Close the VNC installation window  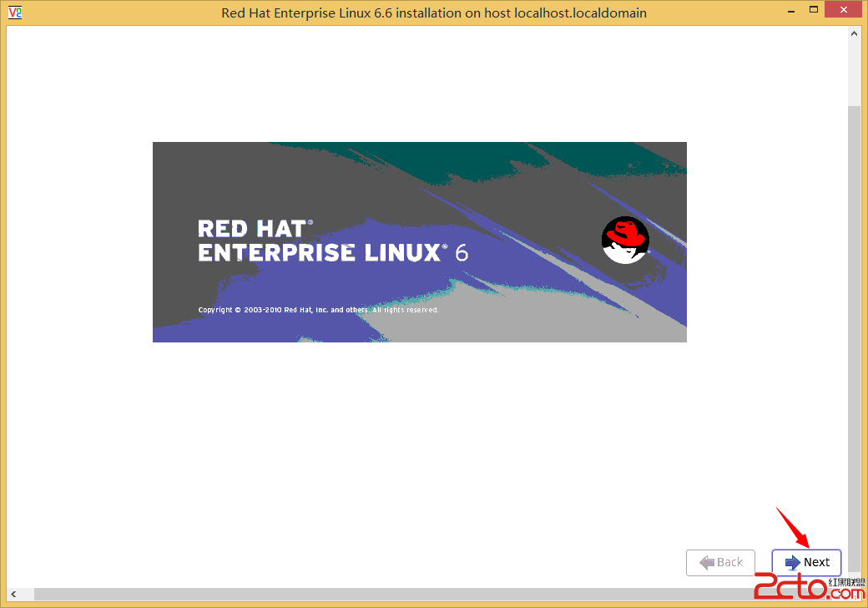point(844,9)
